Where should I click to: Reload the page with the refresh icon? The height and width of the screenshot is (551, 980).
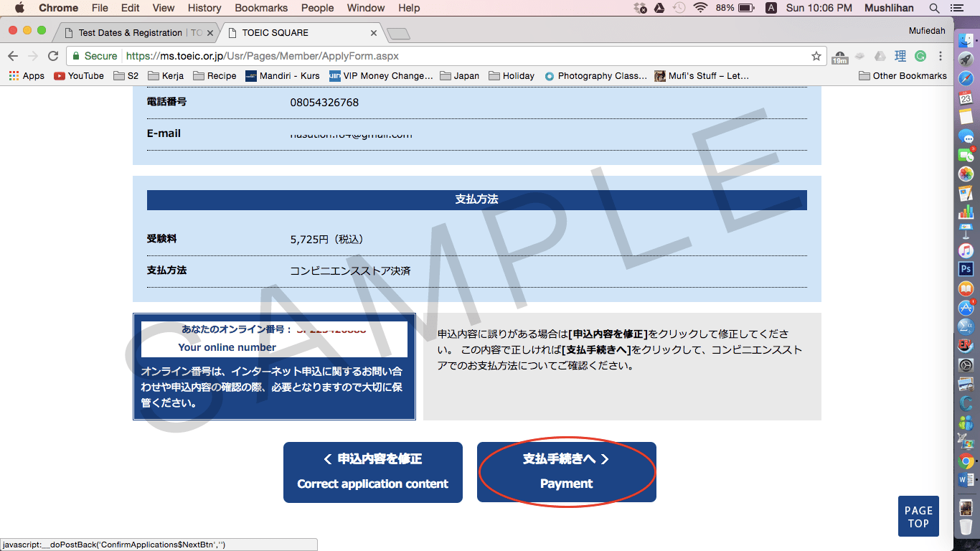coord(53,56)
